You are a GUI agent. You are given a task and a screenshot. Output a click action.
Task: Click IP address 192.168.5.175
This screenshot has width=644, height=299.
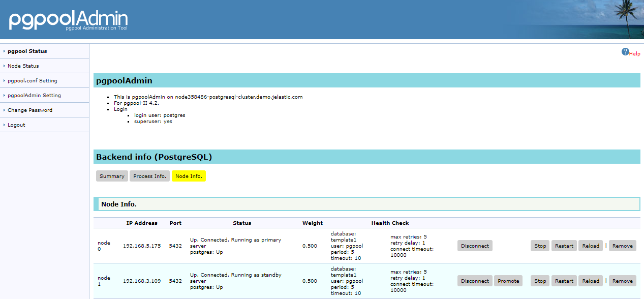click(142, 246)
